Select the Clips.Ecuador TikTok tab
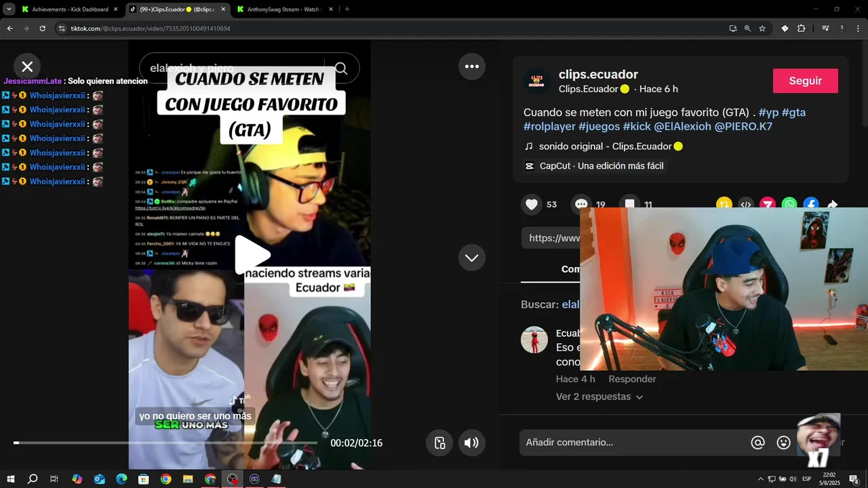The height and width of the screenshot is (488, 868). click(178, 9)
